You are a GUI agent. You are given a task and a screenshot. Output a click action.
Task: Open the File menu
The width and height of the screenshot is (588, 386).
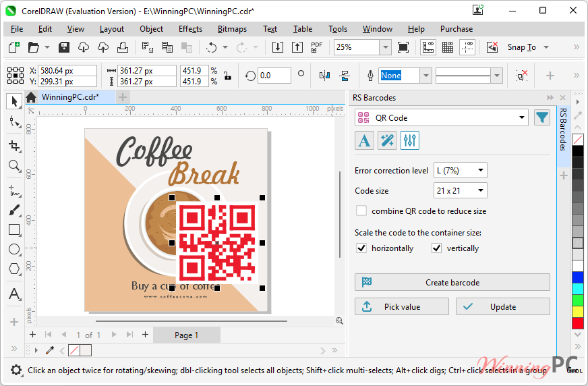coord(17,29)
